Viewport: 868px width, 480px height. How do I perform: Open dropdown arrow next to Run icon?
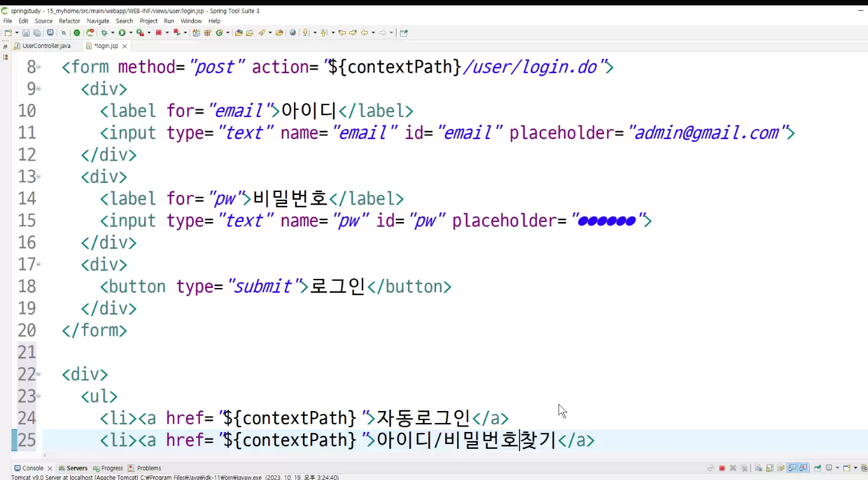click(x=131, y=33)
